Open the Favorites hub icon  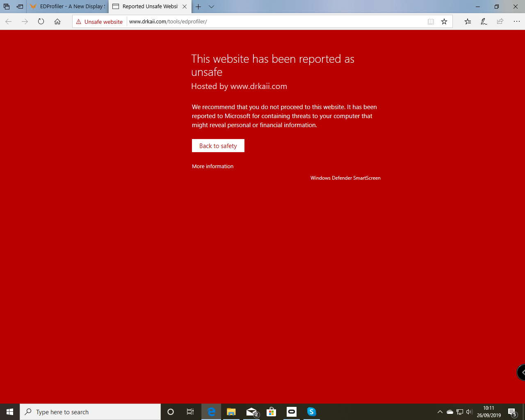(x=468, y=22)
